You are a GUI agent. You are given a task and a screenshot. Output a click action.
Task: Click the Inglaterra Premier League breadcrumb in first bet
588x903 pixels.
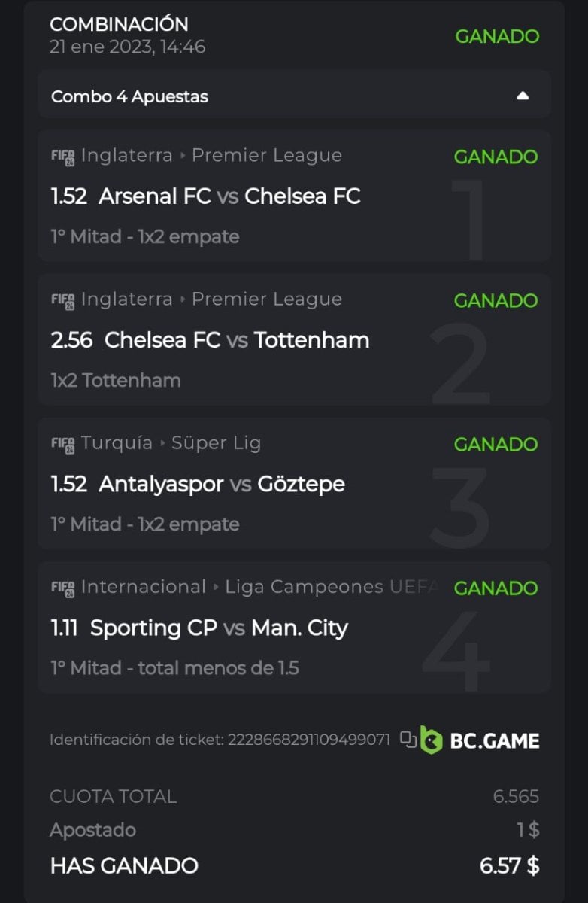211,156
